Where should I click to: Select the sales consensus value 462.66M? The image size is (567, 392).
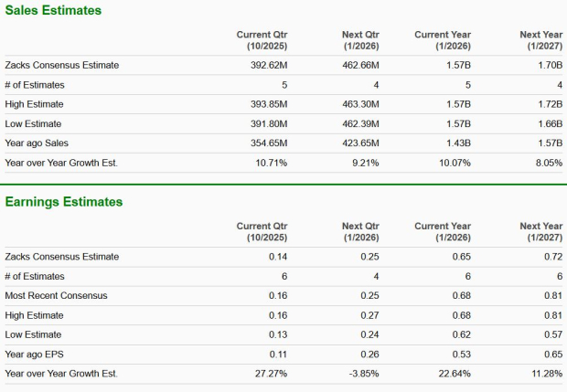pos(358,65)
